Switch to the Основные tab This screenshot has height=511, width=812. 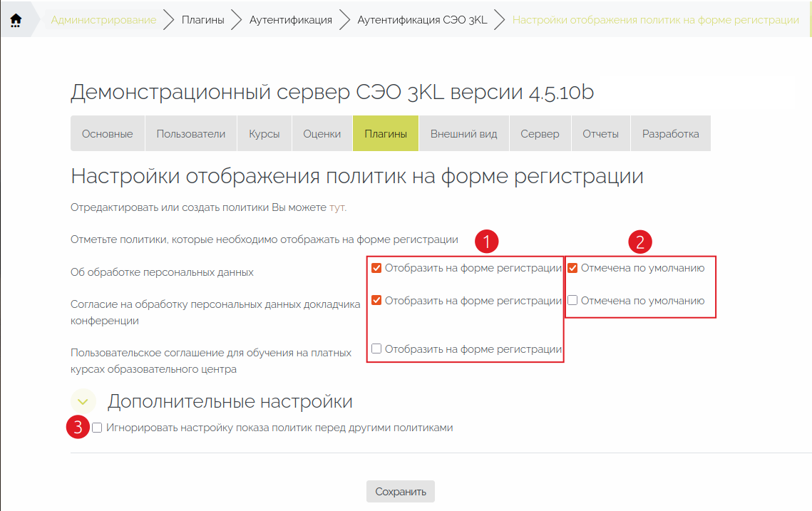coord(107,134)
